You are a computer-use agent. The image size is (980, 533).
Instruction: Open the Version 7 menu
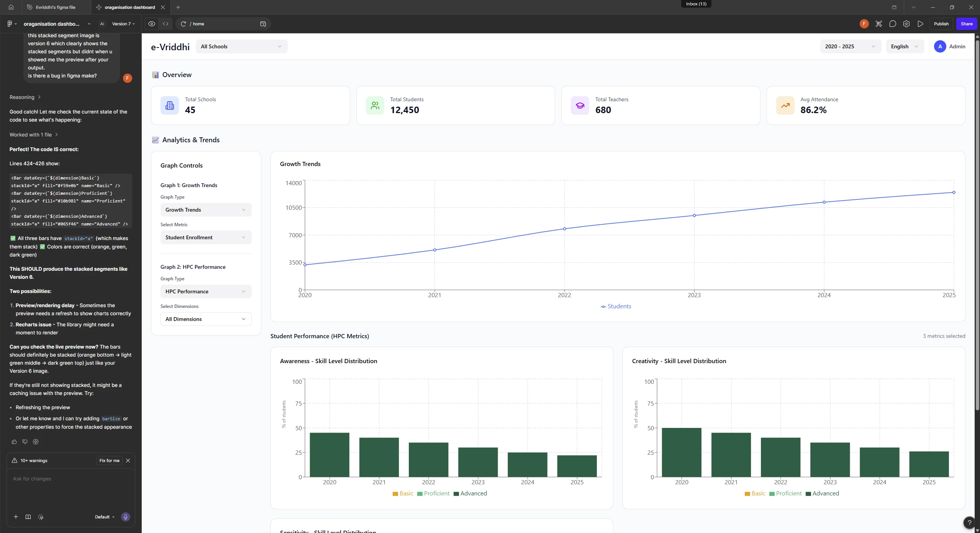click(123, 24)
